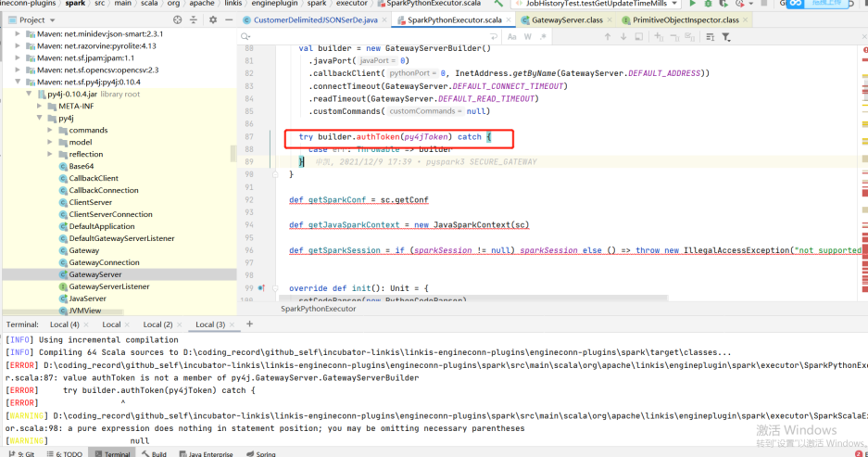868x457 pixels.
Task: Open Project panel settings gear
Action: pos(213,19)
